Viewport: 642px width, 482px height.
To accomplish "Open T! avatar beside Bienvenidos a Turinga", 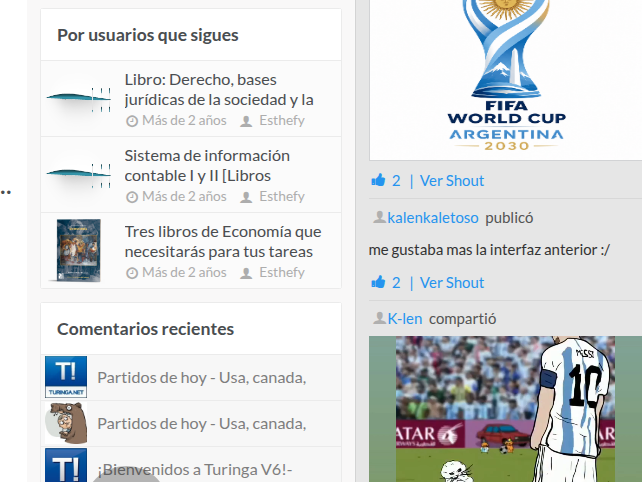I will 66,466.
